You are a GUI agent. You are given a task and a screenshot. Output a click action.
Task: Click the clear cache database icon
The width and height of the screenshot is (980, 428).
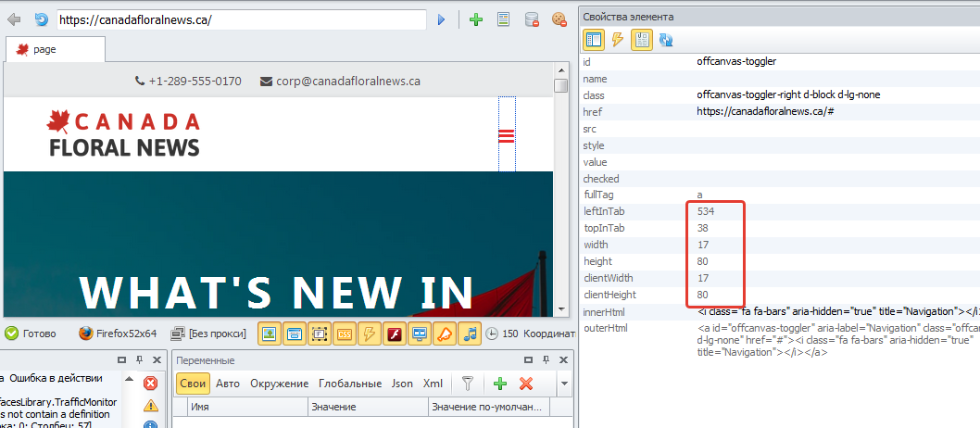click(532, 20)
